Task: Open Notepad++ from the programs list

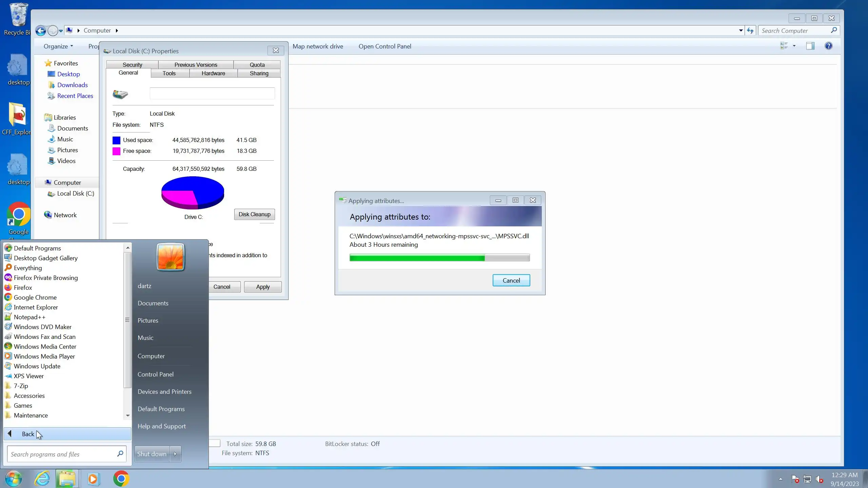Action: click(29, 317)
